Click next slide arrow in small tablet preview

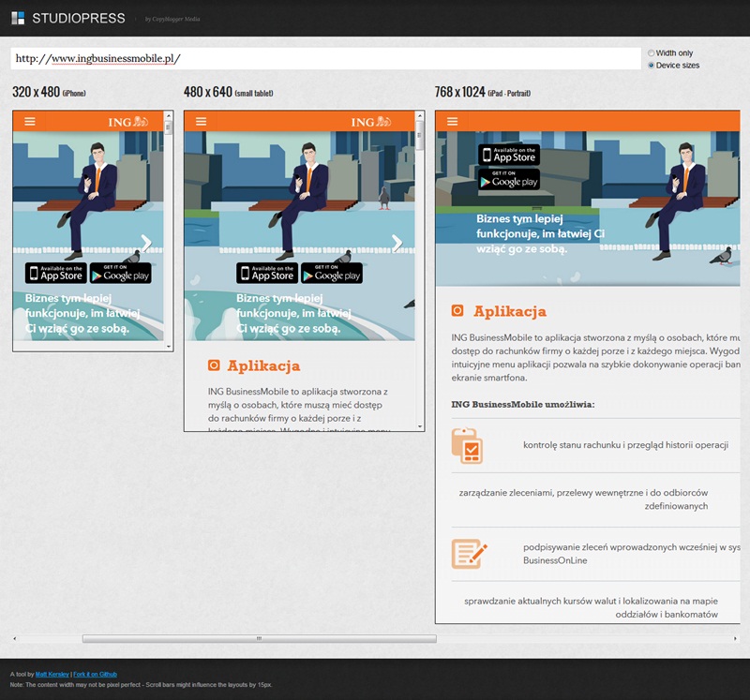tap(397, 243)
